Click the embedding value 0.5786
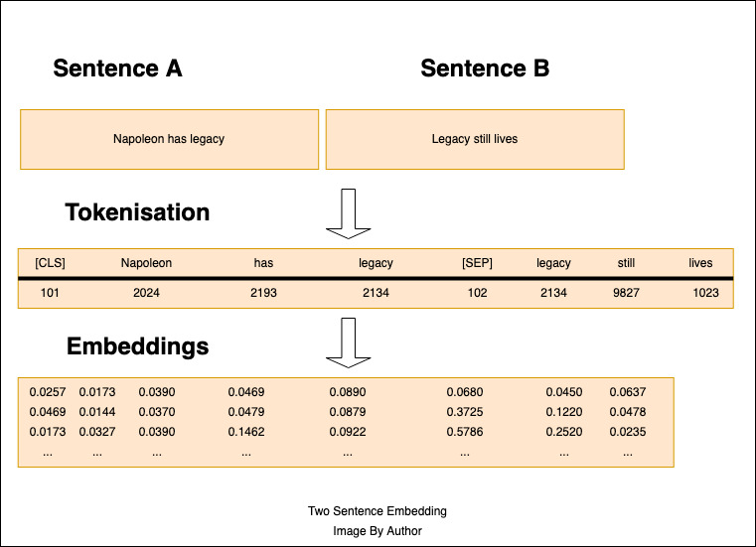The height and width of the screenshot is (547, 756). (465, 433)
